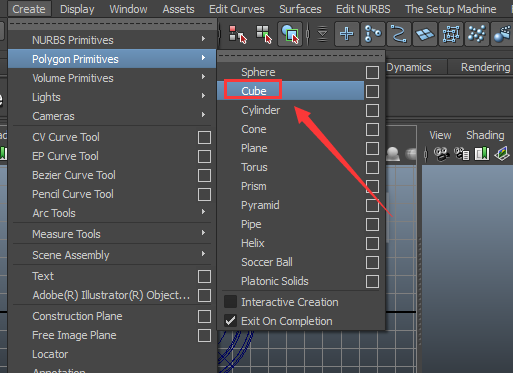Open the Assets menu

coord(178,9)
